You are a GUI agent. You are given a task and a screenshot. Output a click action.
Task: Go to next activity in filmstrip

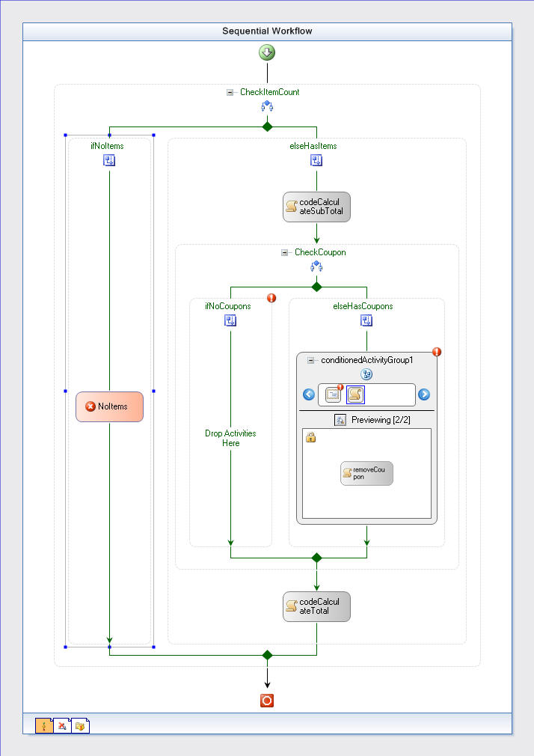(x=424, y=394)
